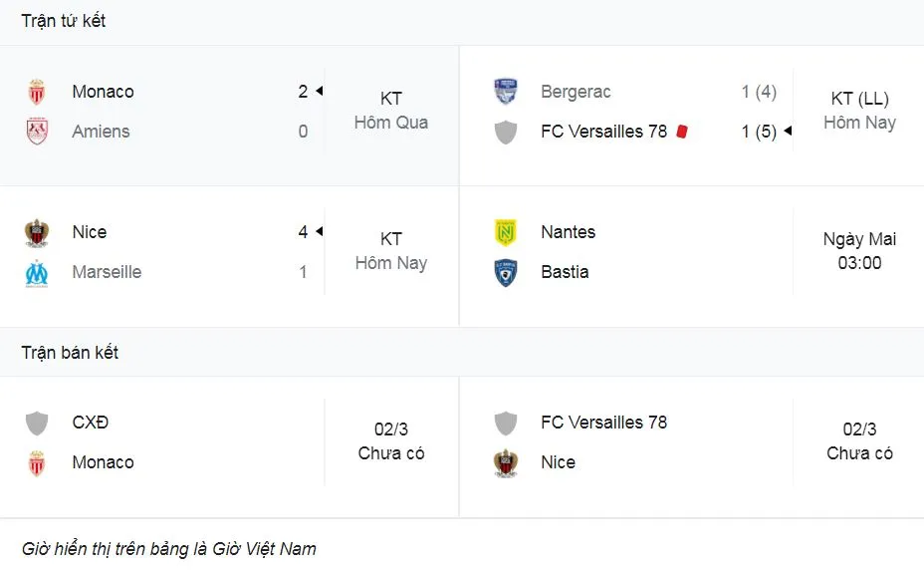The image size is (924, 570).
Task: Select the Nantes team name
Action: (x=568, y=232)
